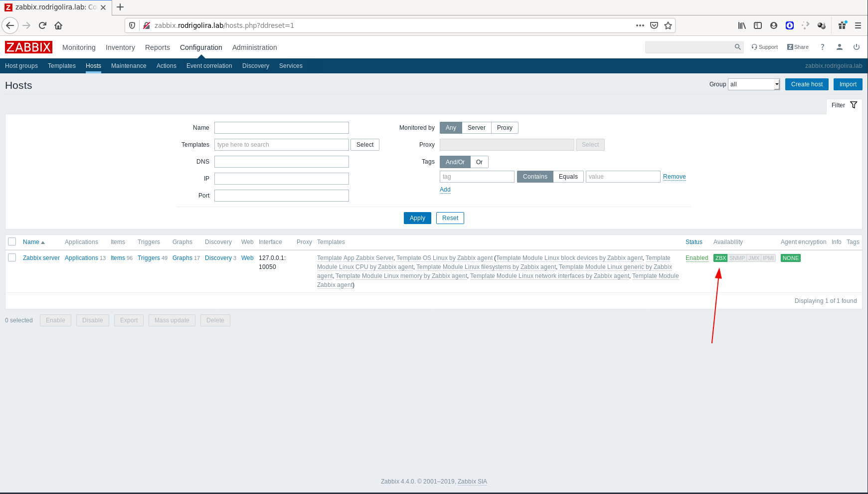The image size is (868, 494).
Task: Open the Monitoring menu
Action: click(79, 47)
